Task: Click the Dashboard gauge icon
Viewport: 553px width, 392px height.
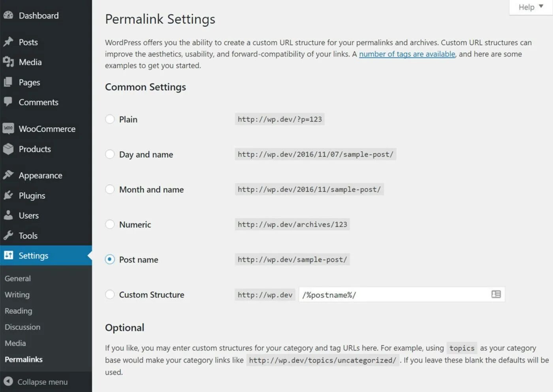Action: 8,15
